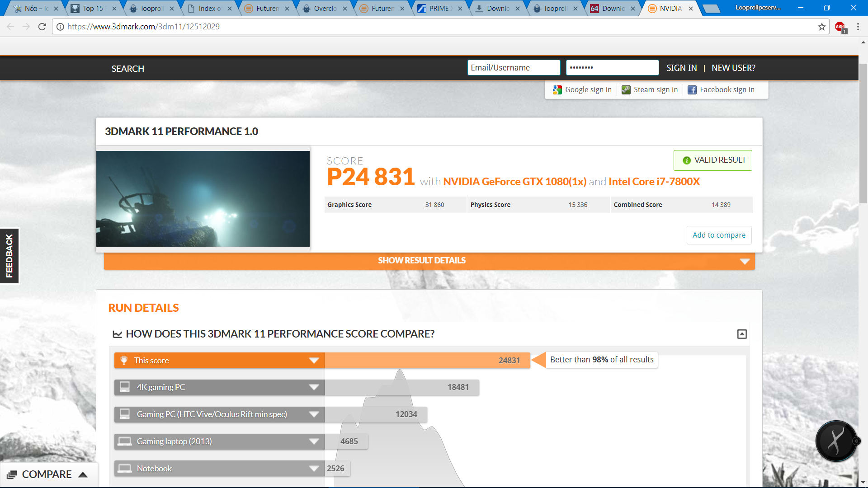Bookmark this page with the star icon
This screenshot has height=488, width=868.
(x=821, y=27)
